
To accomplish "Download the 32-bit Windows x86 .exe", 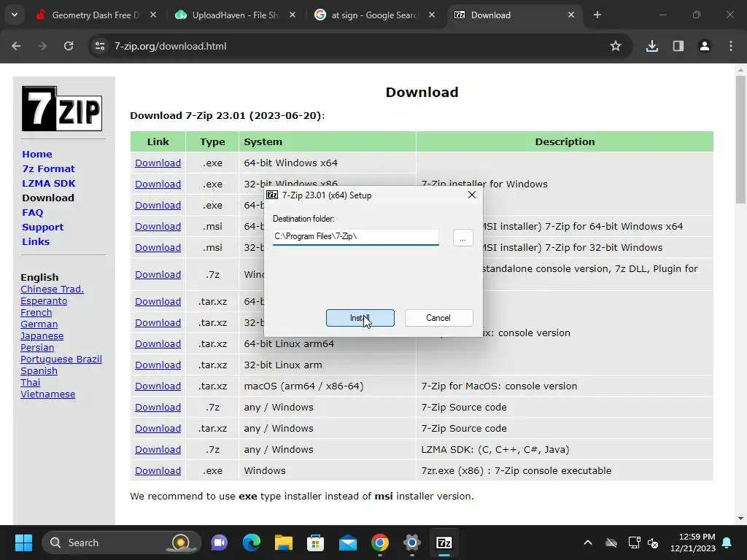I will [x=158, y=184].
